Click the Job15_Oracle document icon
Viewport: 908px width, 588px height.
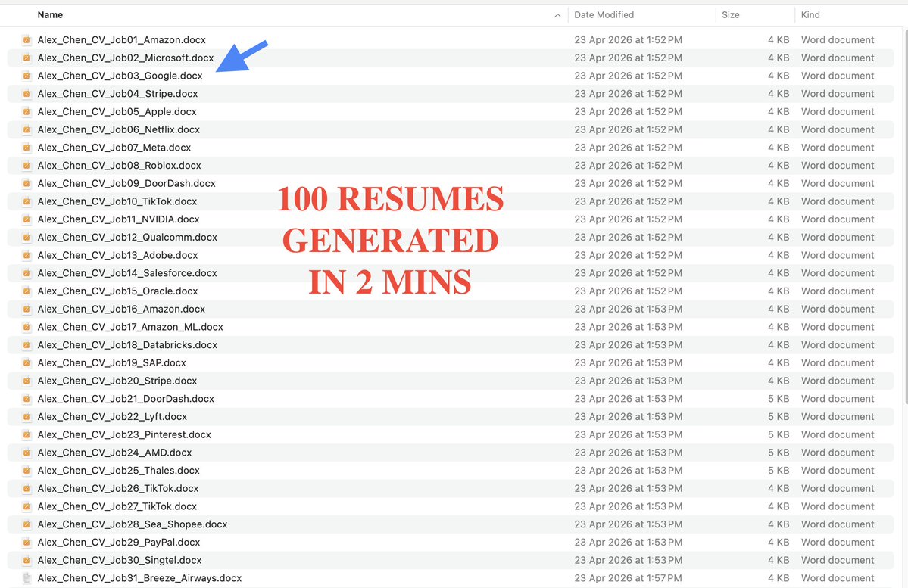27,291
